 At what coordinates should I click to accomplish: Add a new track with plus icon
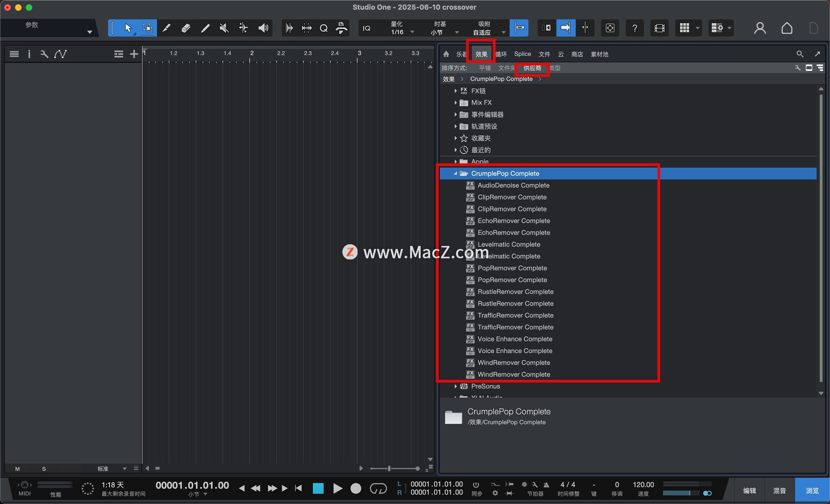134,54
